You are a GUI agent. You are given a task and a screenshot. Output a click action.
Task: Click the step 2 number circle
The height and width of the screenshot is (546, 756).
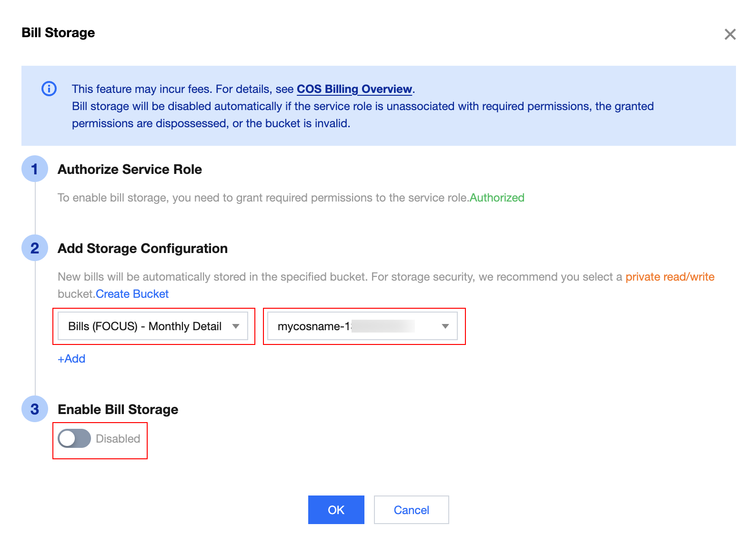coord(35,248)
